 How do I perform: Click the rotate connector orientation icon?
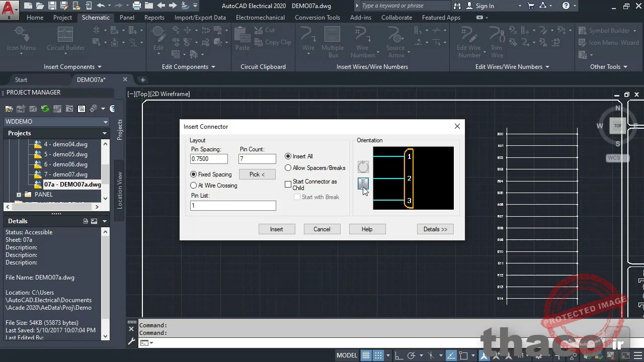[x=363, y=166]
